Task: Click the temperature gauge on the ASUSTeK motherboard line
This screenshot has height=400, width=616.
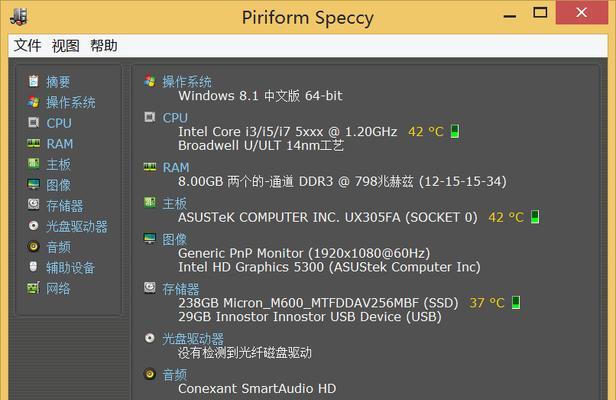Action: (535, 217)
